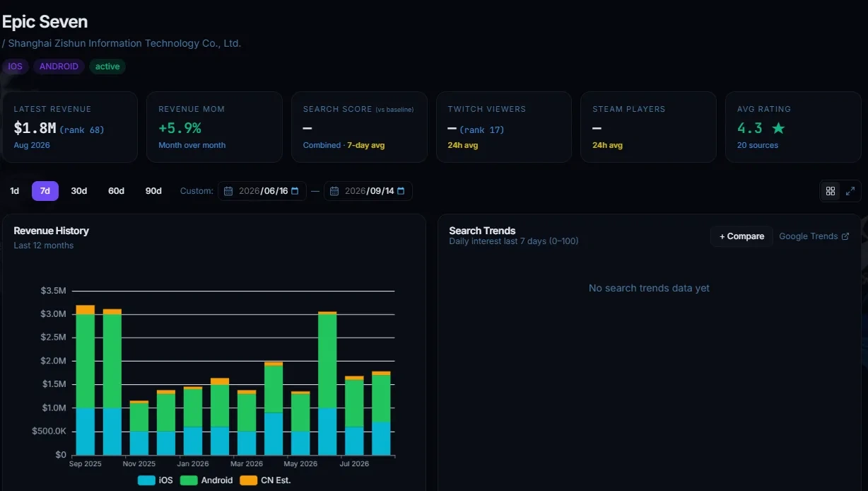
Task: Click the Revenue History heading
Action: (x=52, y=231)
